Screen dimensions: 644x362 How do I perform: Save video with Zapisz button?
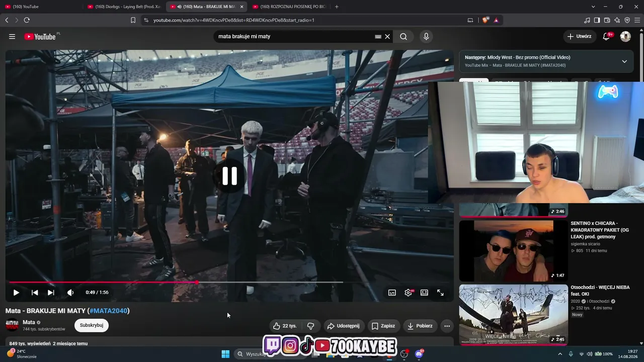pyautogui.click(x=383, y=326)
